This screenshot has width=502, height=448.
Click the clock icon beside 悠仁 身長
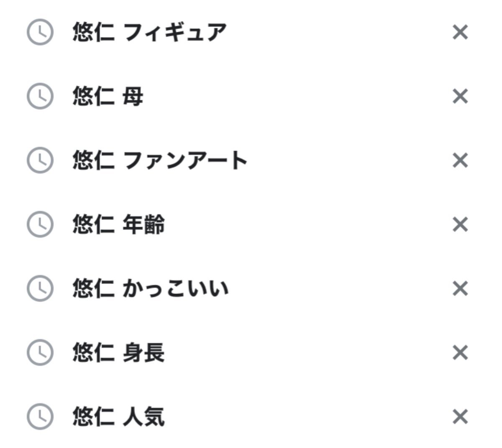point(40,353)
